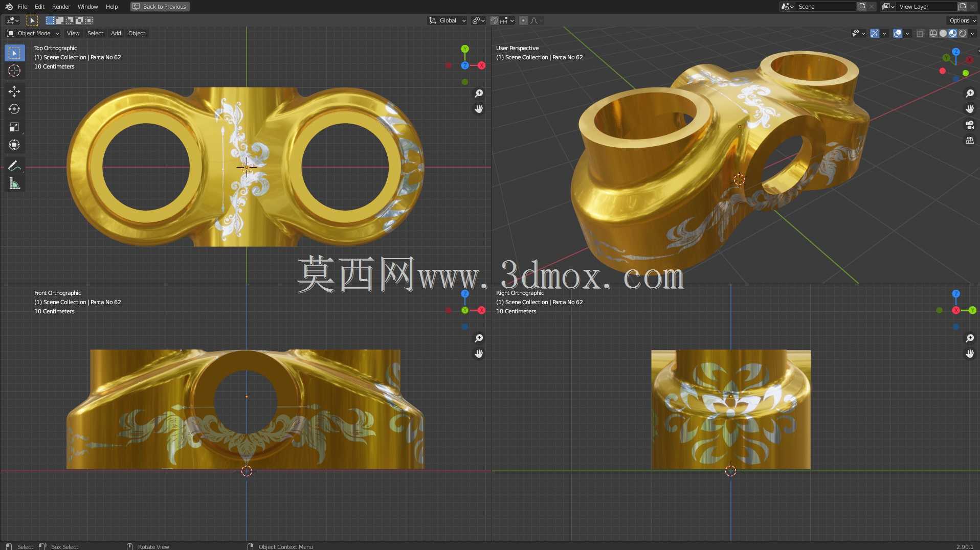The height and width of the screenshot is (550, 980).
Task: Click zoom icon in Right Orthographic view
Action: click(970, 338)
